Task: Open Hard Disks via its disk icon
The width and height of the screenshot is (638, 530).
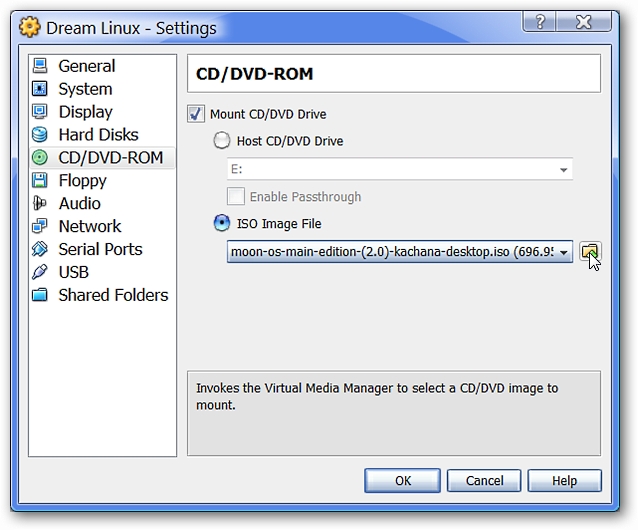Action: (x=40, y=135)
